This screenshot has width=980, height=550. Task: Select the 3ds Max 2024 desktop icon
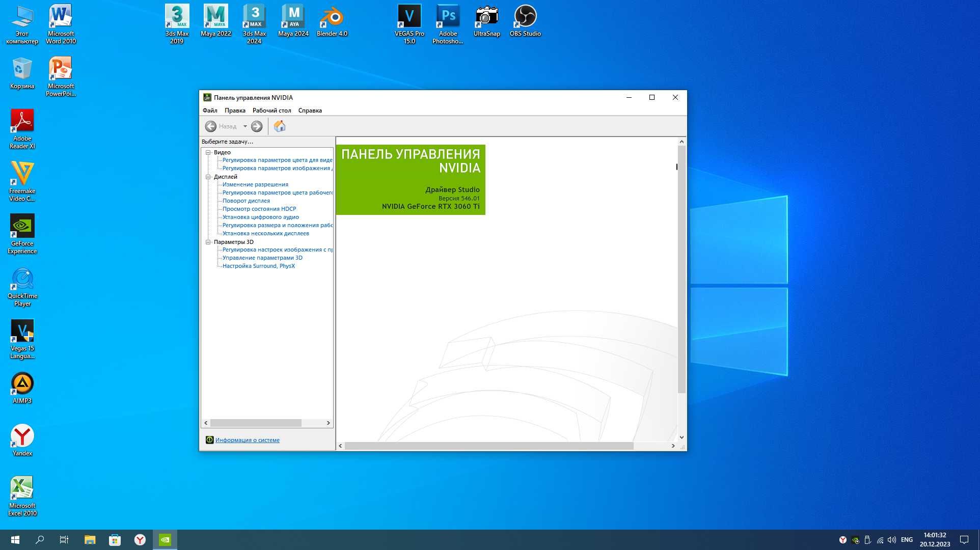pyautogui.click(x=254, y=24)
